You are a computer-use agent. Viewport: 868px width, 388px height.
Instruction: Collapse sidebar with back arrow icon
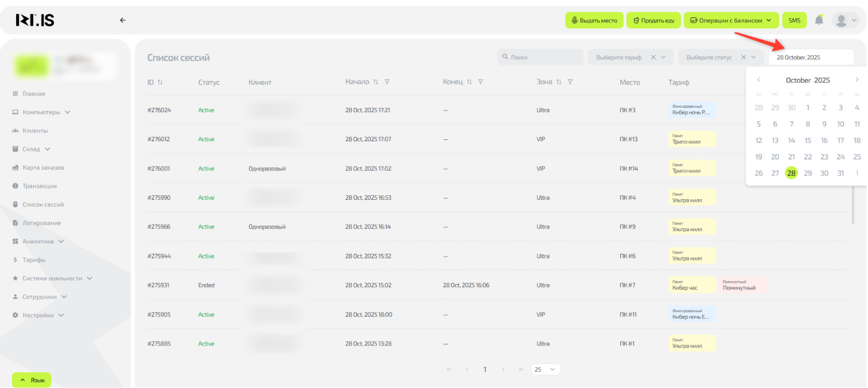pos(123,20)
